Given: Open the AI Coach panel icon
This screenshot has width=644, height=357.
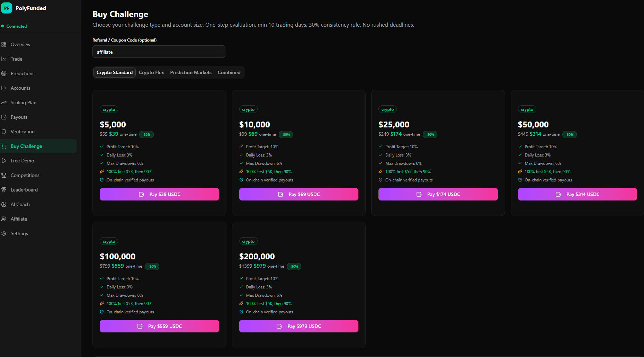Looking at the screenshot, I should pos(4,204).
